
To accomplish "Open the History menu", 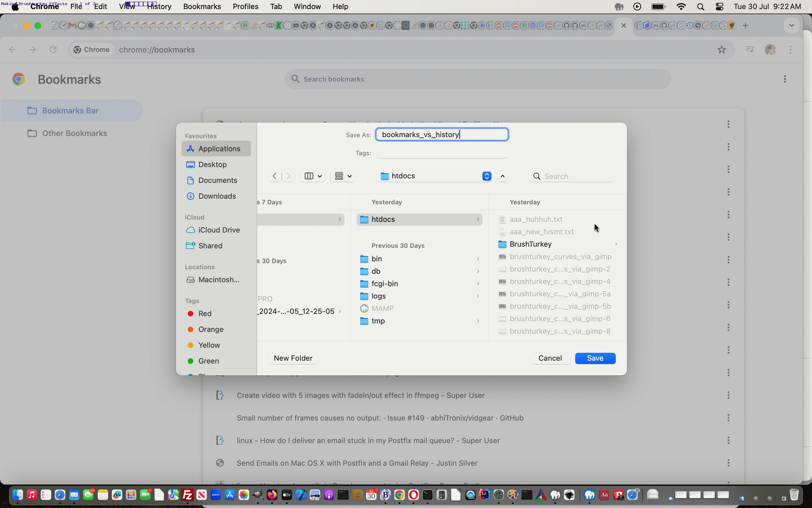I will [159, 6].
